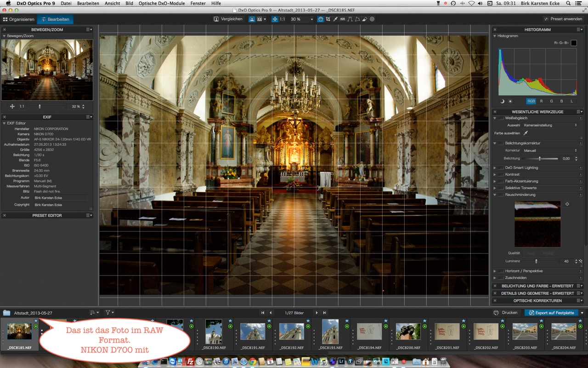Screen dimensions: 588x368
Task: Adjust the Belichtung slider
Action: [x=540, y=159]
